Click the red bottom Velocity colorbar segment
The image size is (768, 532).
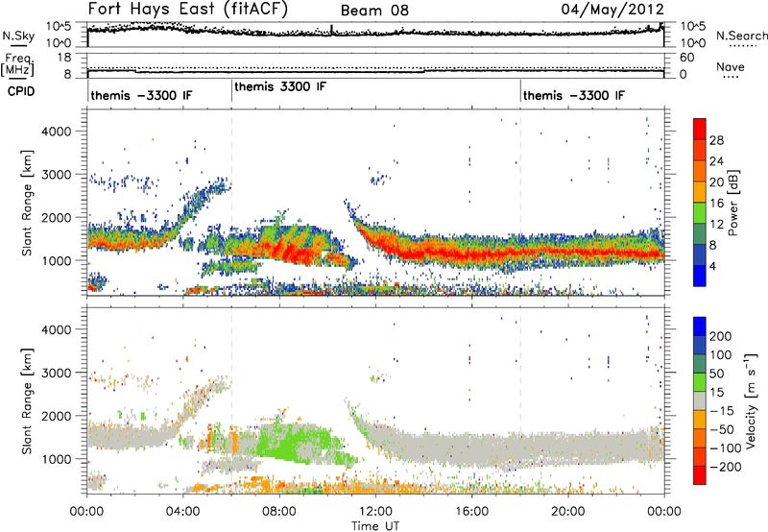click(700, 475)
